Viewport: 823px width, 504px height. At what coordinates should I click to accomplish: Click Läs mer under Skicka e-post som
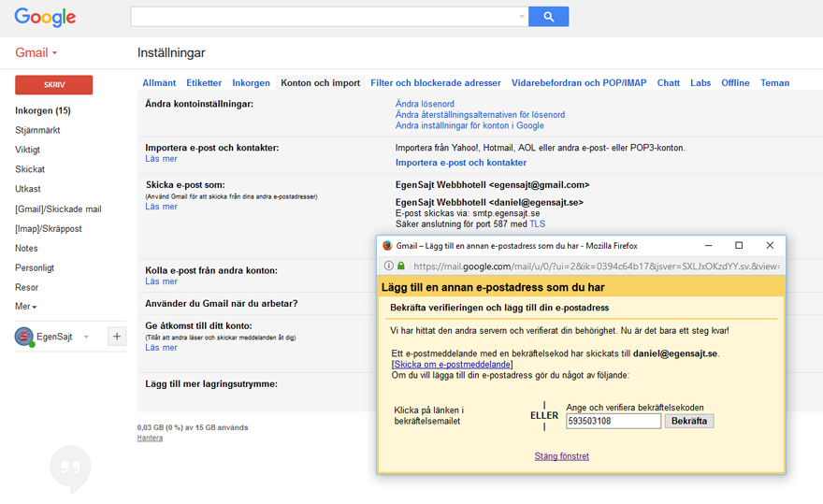point(161,207)
